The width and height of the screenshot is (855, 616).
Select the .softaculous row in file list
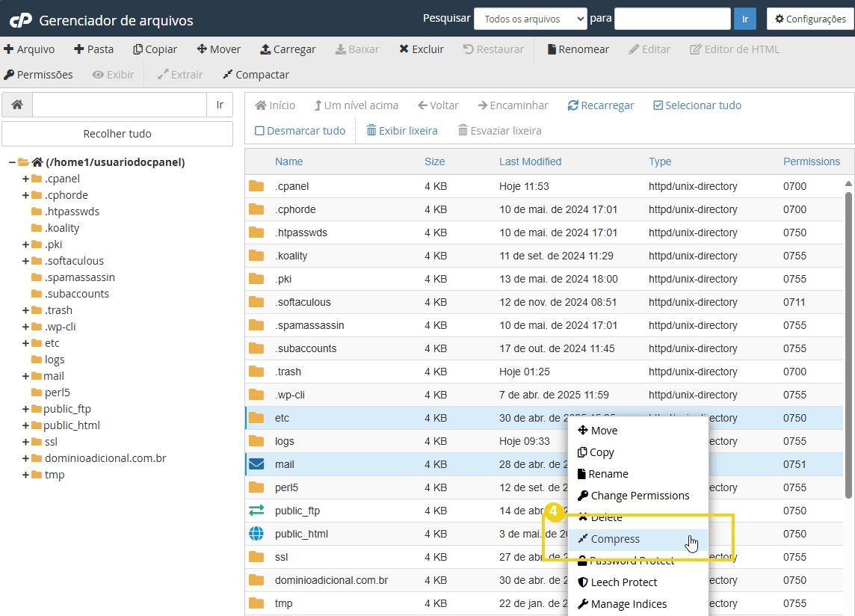(x=543, y=302)
